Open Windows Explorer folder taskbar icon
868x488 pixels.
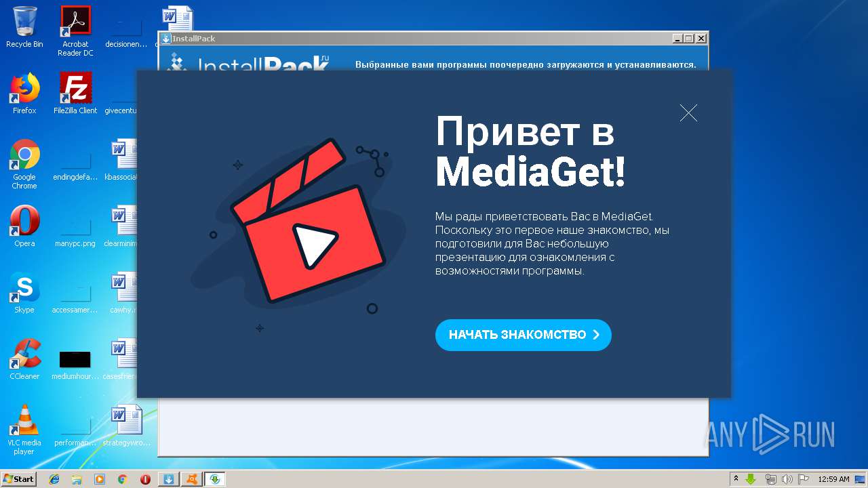click(77, 479)
